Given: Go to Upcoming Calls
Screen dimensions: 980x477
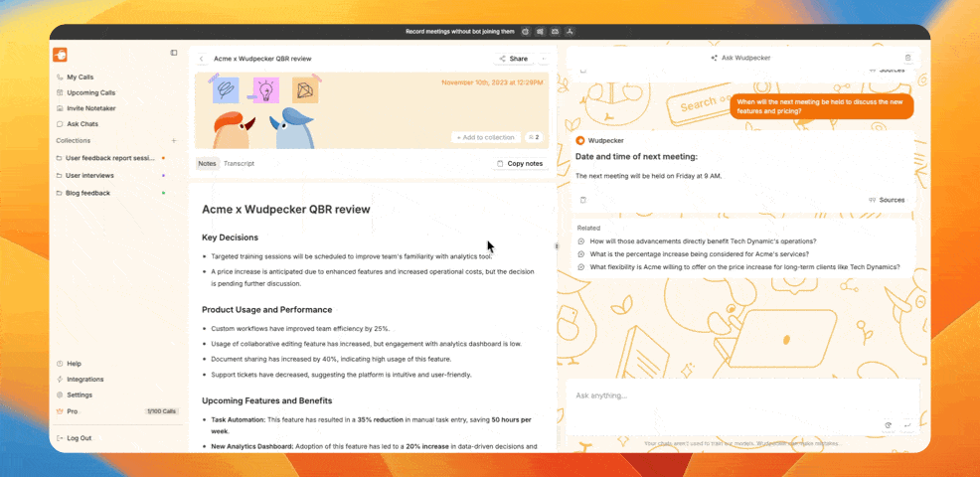Looking at the screenshot, I should pos(90,92).
